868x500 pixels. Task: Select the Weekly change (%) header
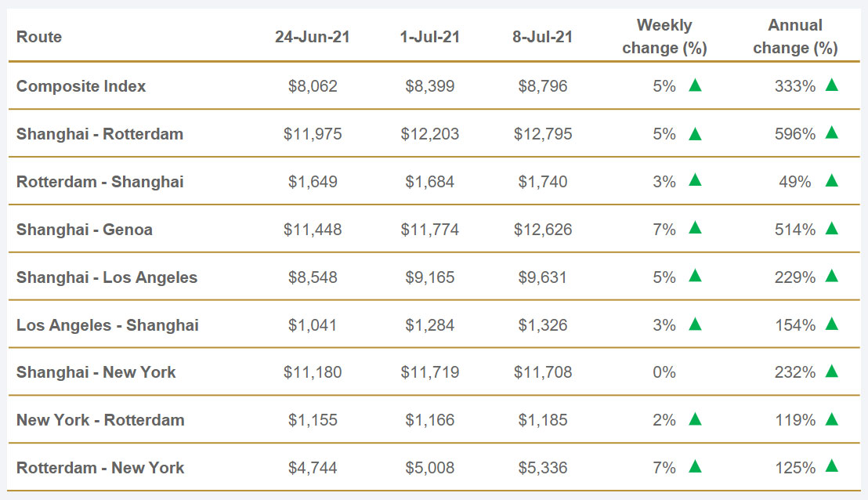point(664,37)
